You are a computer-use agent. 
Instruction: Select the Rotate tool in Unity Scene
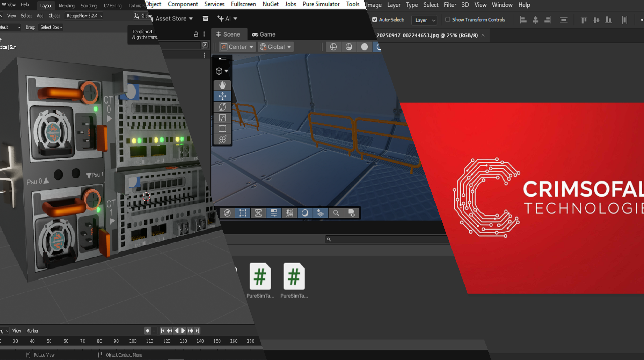pyautogui.click(x=222, y=107)
